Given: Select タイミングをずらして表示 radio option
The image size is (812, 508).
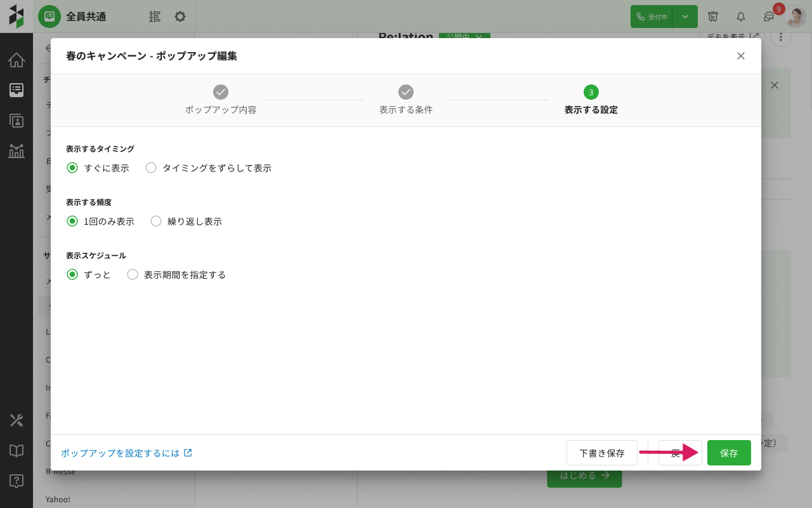Looking at the screenshot, I should pos(151,168).
